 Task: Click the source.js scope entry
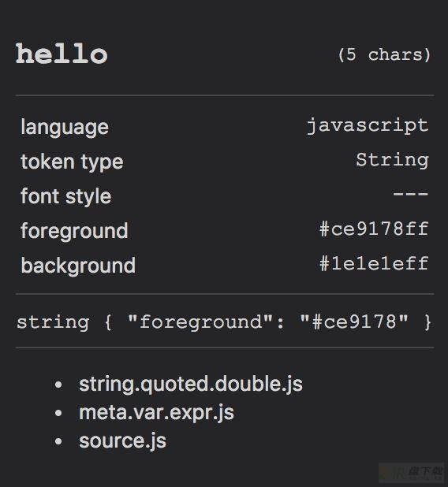122,441
